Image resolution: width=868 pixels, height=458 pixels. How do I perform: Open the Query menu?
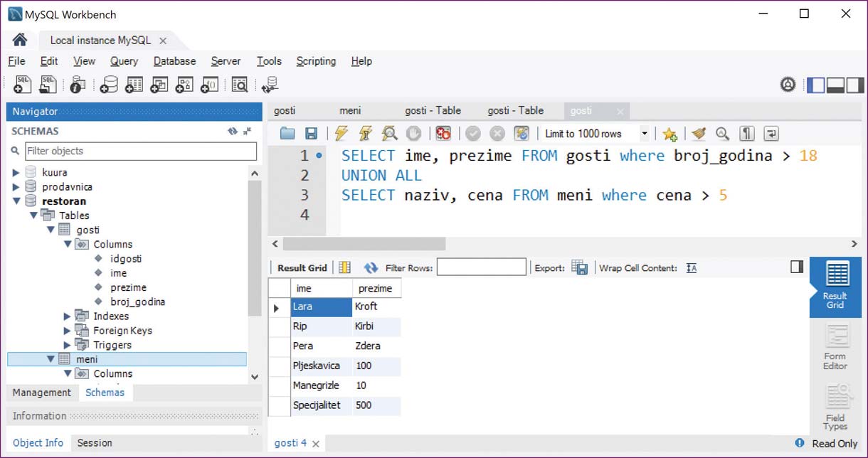(125, 61)
